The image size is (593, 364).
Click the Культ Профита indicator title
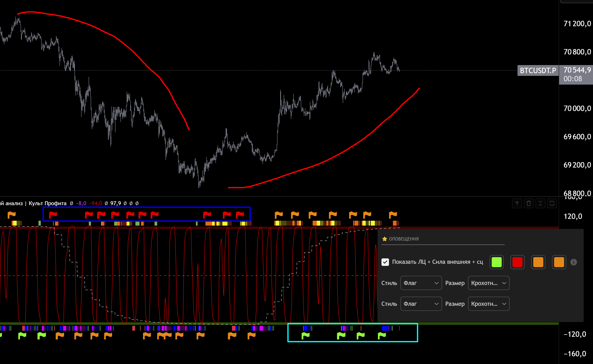pos(47,203)
